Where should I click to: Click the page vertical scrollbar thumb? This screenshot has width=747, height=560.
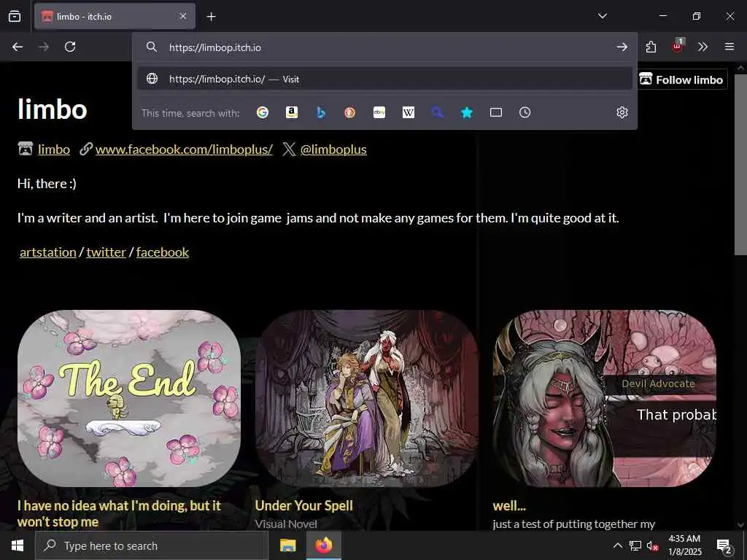(x=740, y=164)
